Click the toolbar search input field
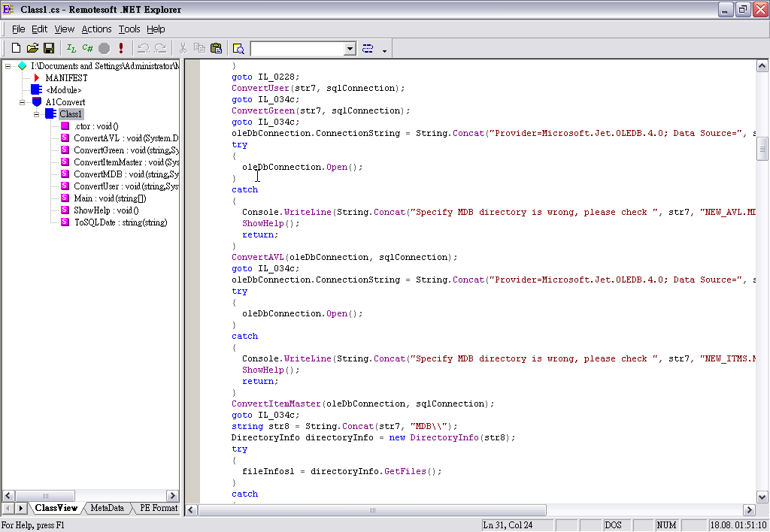Viewport: 770px width, 532px height. tap(298, 49)
